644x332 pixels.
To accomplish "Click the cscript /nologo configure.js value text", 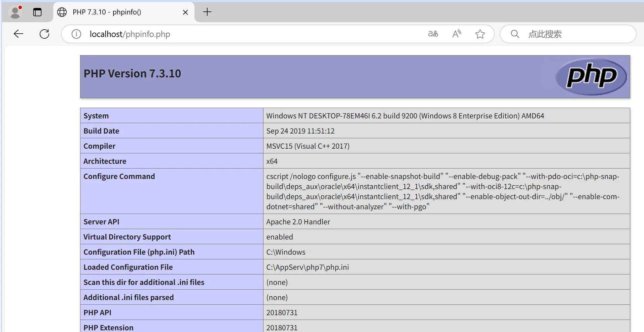I will 443,191.
